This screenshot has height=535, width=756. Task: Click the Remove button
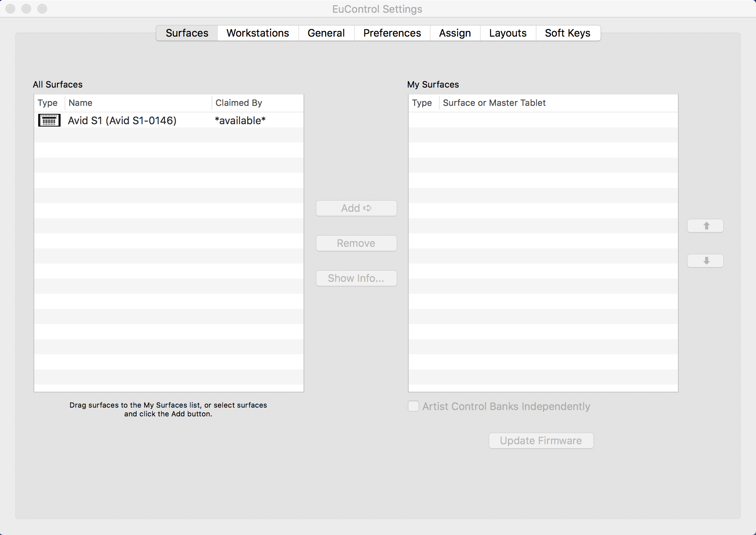356,243
